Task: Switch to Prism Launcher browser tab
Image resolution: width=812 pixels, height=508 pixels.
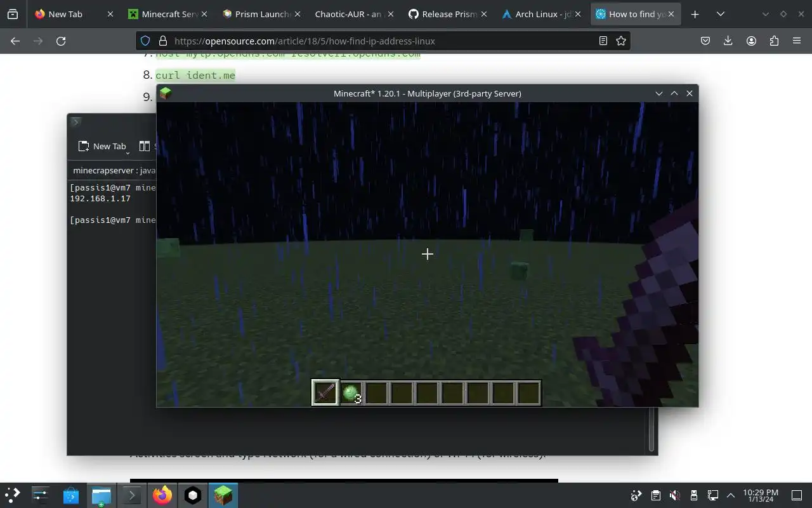Action: click(260, 14)
